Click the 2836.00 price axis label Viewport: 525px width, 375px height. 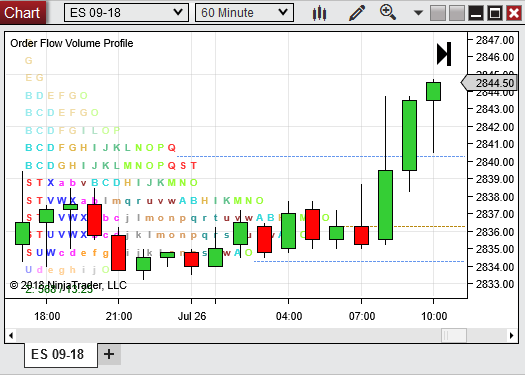[495, 231]
